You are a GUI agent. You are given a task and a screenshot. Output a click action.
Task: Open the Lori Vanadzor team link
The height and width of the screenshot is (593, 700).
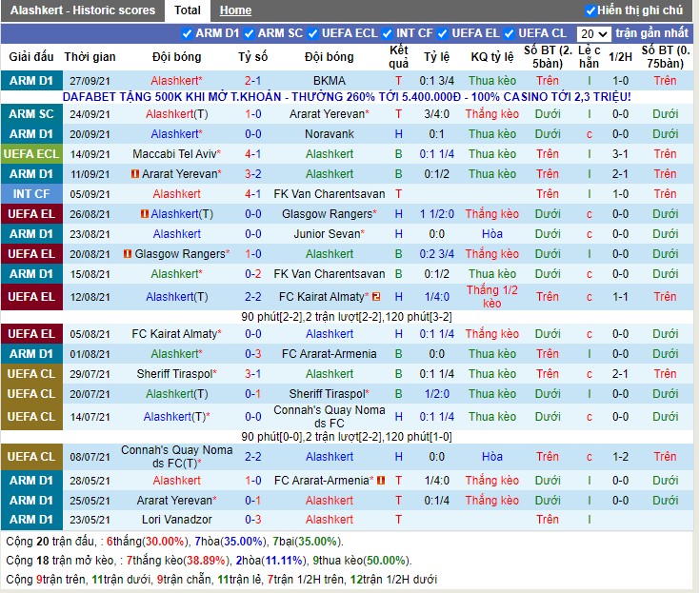(175, 520)
